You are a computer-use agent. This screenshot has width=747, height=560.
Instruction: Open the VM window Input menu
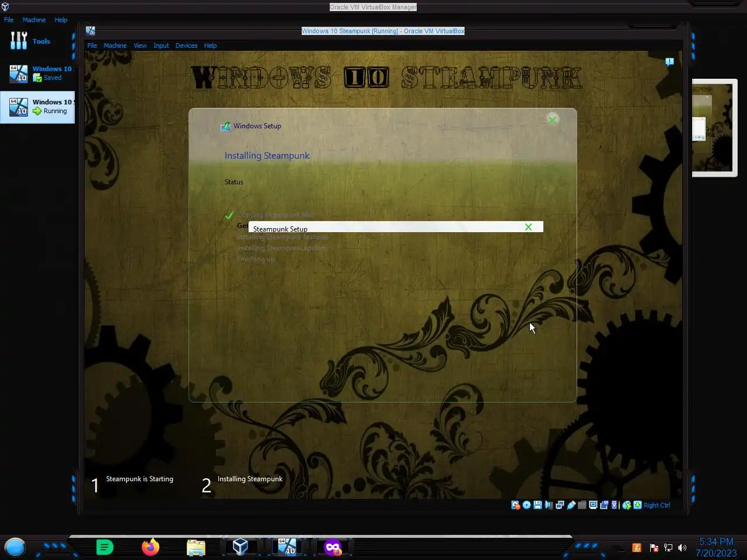[x=161, y=45]
